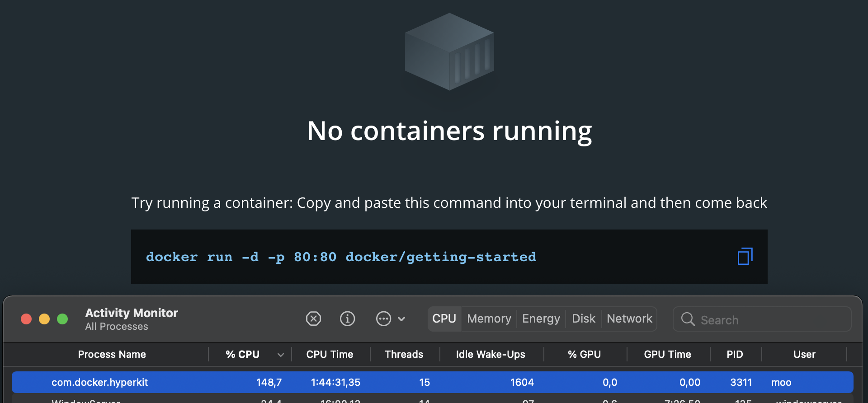Open the process info inspector
Viewport: 868px width, 403px height.
click(347, 319)
